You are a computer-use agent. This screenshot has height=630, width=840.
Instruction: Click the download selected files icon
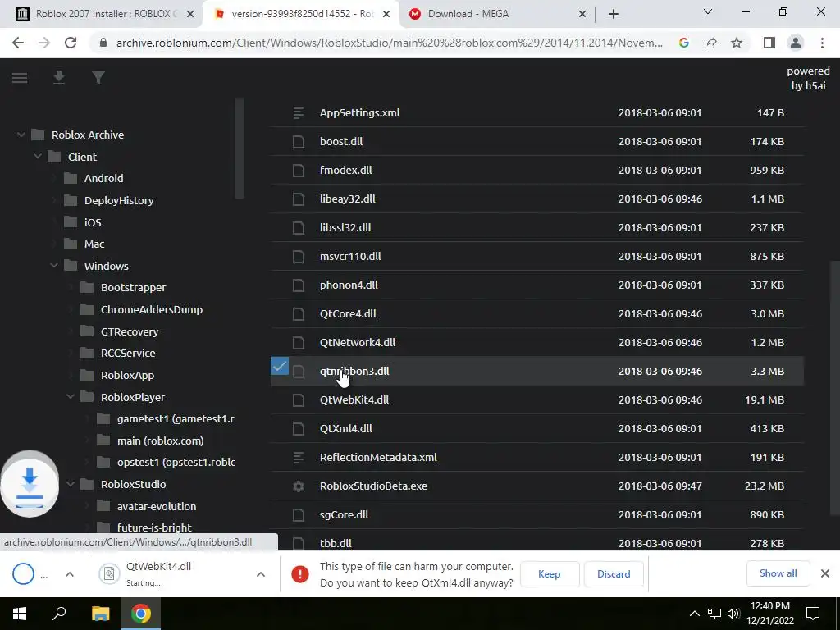[59, 78]
